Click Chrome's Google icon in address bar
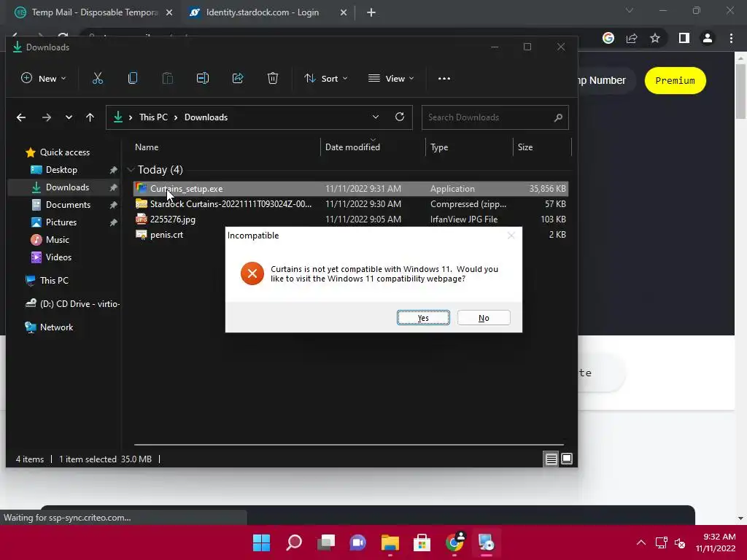The width and height of the screenshot is (747, 560). click(x=608, y=38)
